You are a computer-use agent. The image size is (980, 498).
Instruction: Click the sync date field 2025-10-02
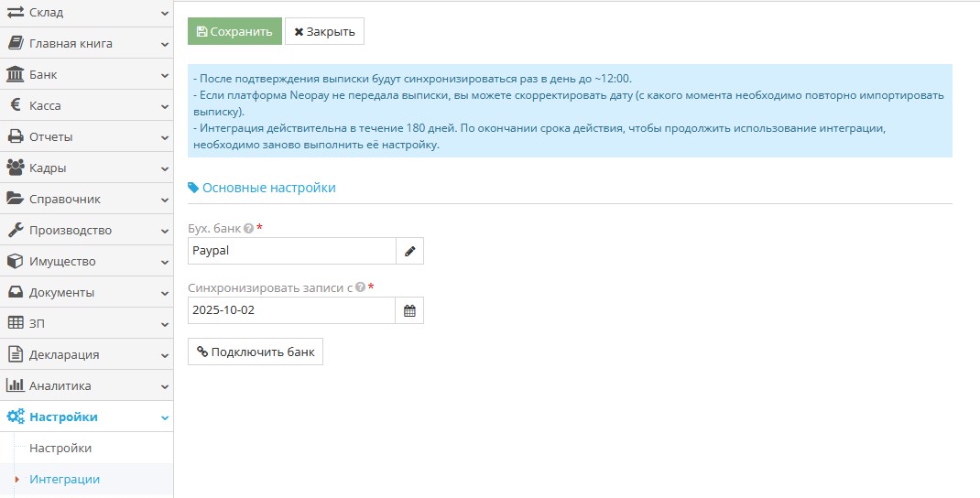[x=291, y=310]
